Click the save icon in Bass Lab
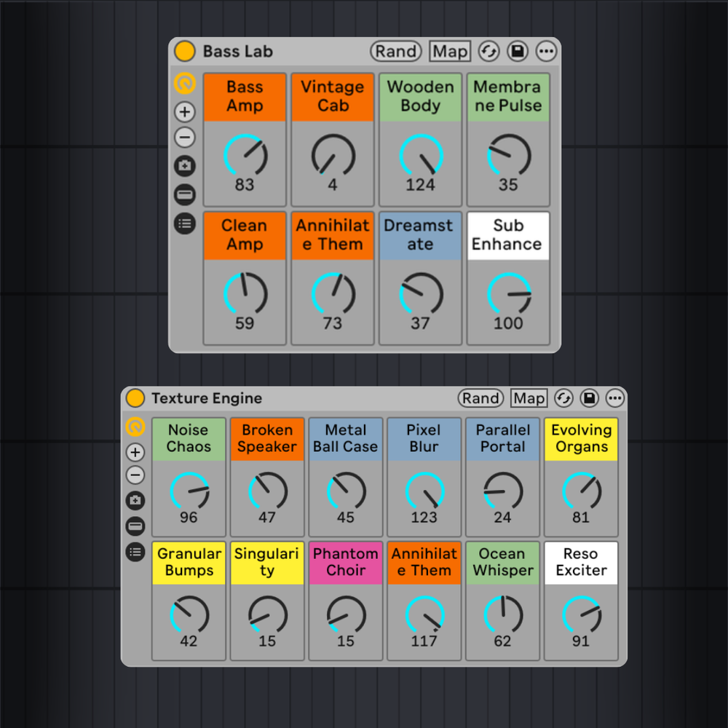 [x=517, y=52]
